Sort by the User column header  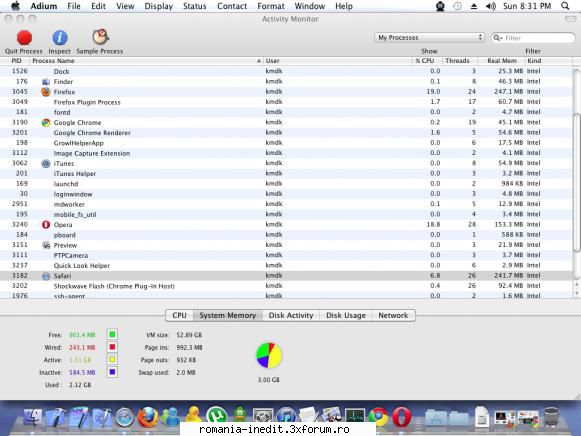[x=338, y=61]
